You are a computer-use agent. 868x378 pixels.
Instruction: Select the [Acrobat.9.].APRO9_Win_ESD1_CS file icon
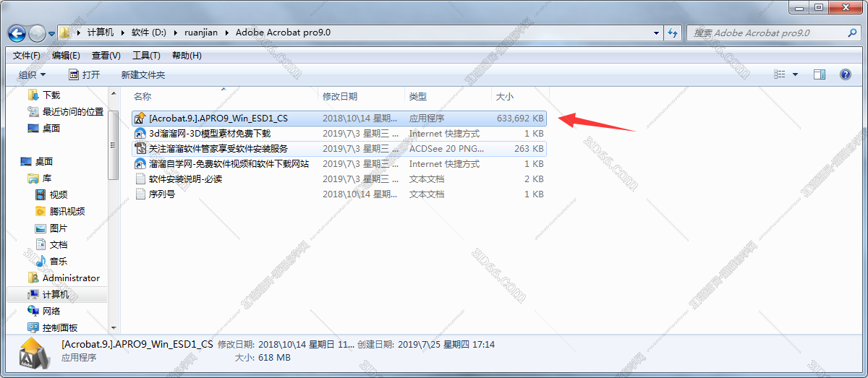141,118
